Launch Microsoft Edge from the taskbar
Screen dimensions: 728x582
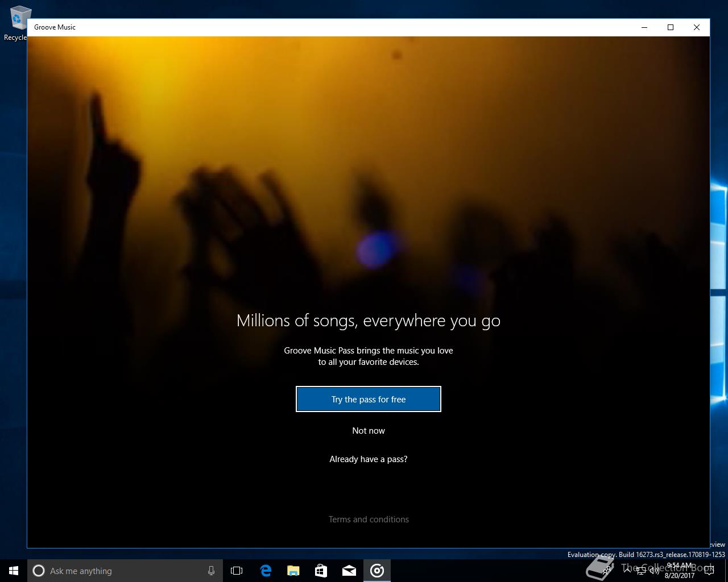[x=265, y=571]
